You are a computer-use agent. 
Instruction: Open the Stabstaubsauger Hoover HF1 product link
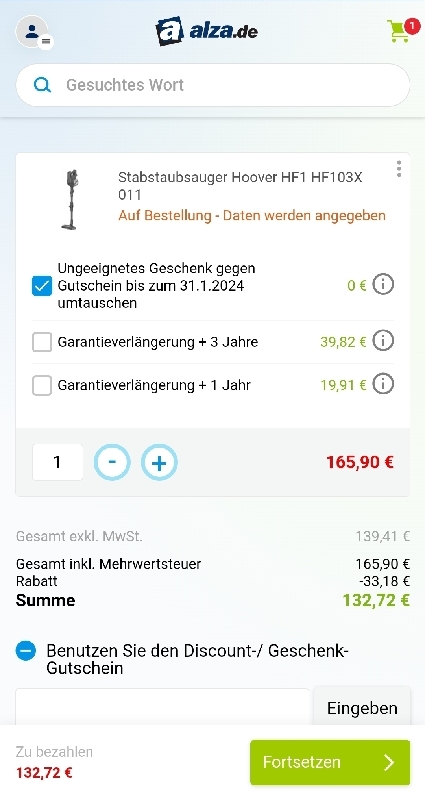click(240, 186)
